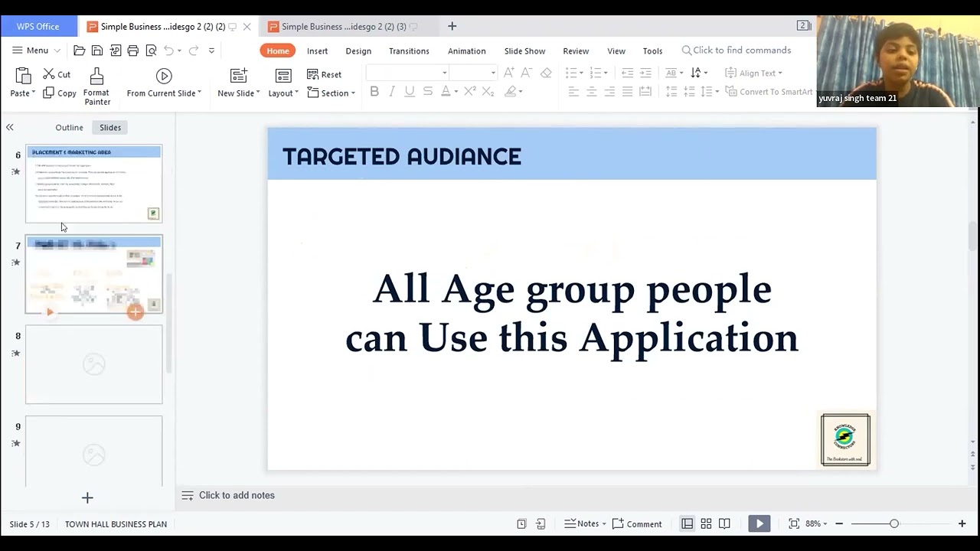Open the Animation ribbon tab
The width and height of the screenshot is (980, 551).
click(x=466, y=51)
